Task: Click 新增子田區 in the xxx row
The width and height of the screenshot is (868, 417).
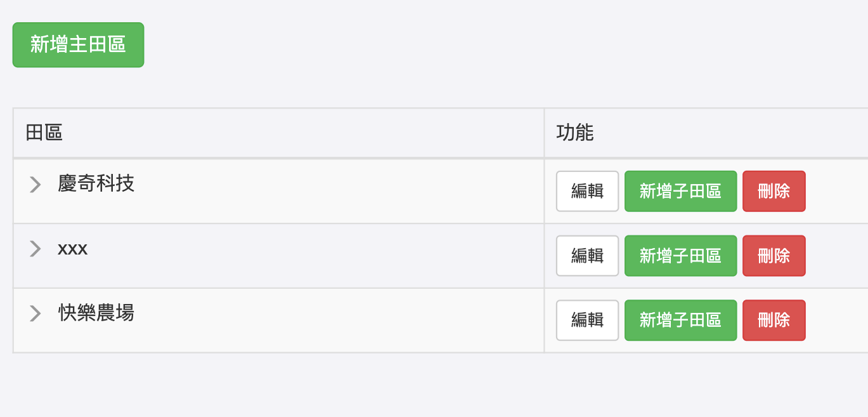Action: click(x=680, y=256)
